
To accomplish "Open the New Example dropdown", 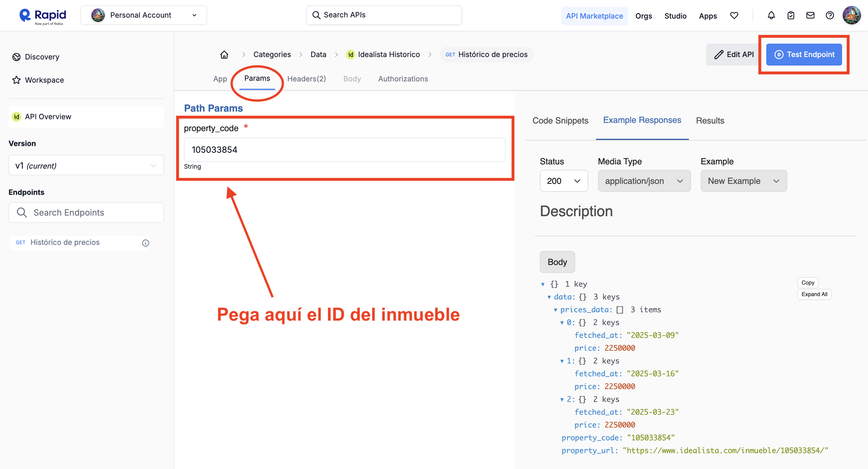I will 744,181.
